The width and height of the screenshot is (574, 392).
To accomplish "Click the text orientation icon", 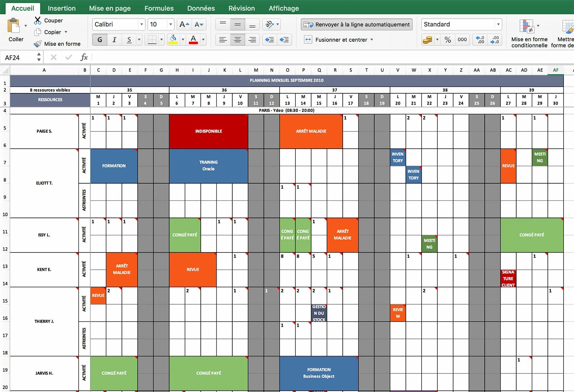I will pyautogui.click(x=270, y=24).
